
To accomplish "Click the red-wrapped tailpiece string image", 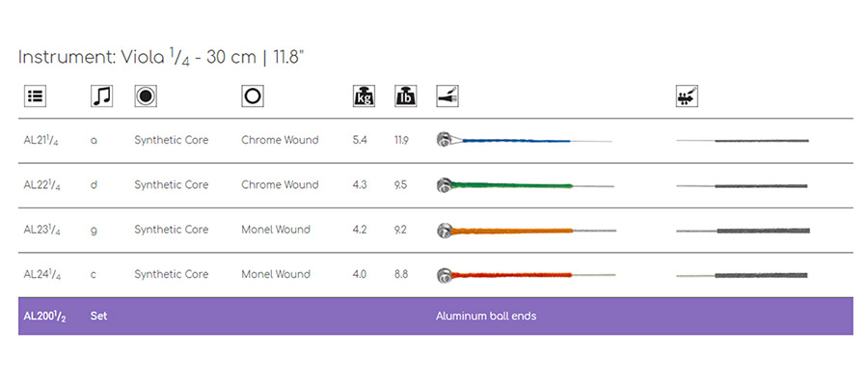I will click(x=526, y=274).
